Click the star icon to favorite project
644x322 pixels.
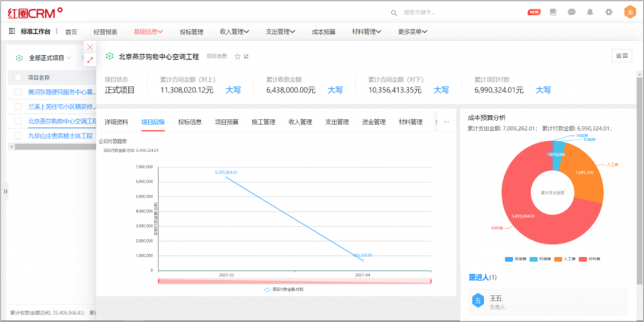click(237, 57)
